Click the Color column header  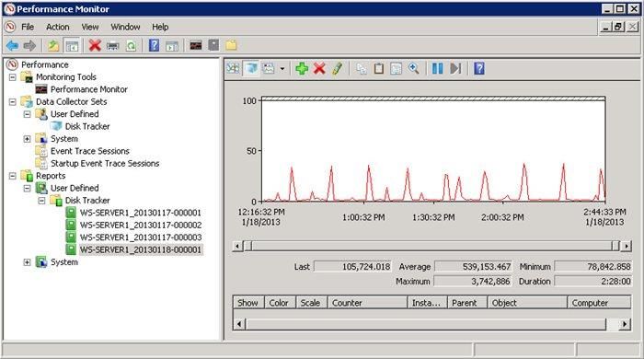click(280, 303)
